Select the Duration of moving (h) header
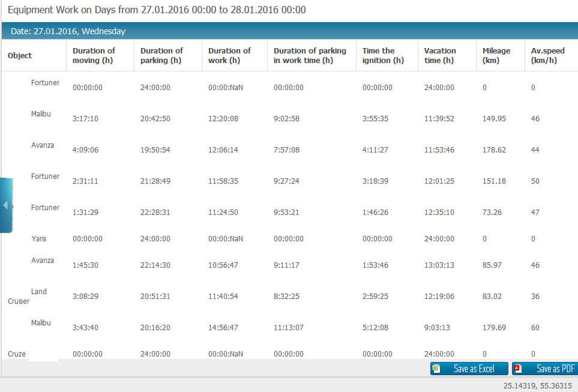Image resolution: width=578 pixels, height=392 pixels. click(94, 56)
